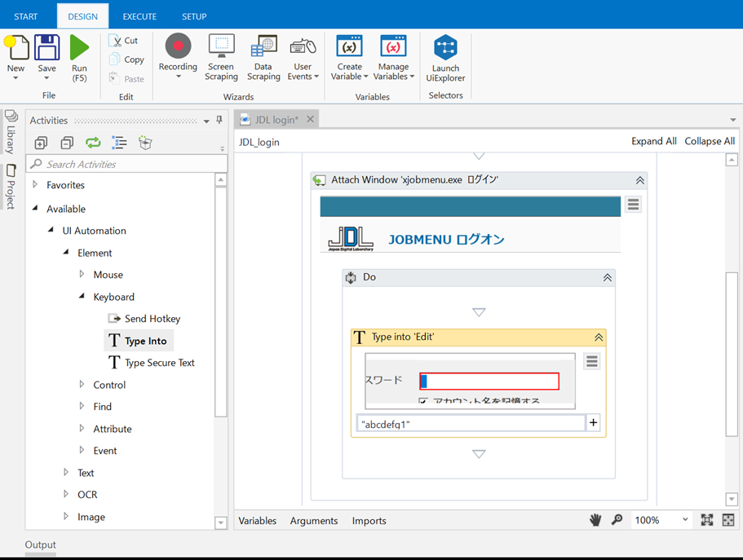Open the Library side panel
This screenshot has height=560, width=743.
(x=11, y=132)
